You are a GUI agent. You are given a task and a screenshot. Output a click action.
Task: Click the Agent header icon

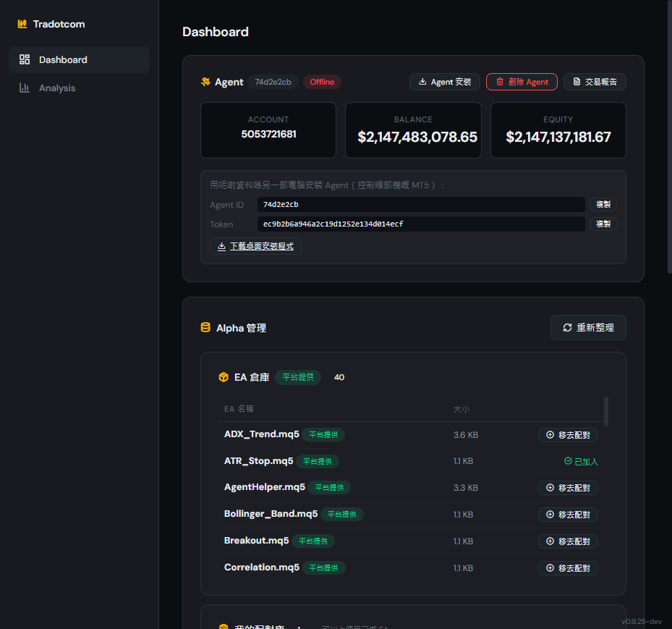point(205,82)
